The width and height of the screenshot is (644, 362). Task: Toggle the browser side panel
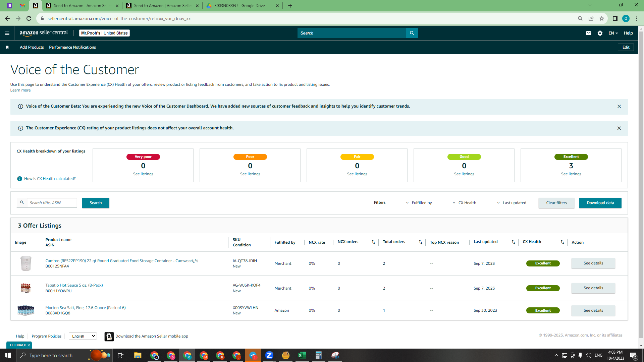coord(615,18)
